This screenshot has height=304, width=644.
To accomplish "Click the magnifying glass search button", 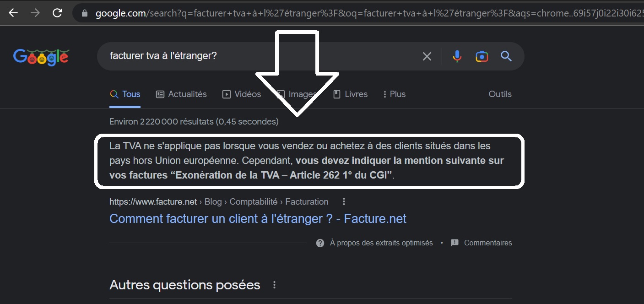I will coord(506,56).
